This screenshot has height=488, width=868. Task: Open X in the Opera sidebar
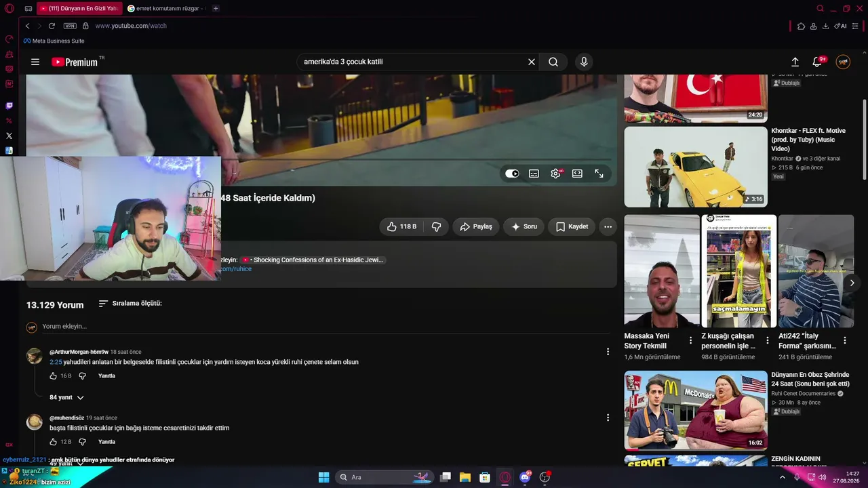9,136
